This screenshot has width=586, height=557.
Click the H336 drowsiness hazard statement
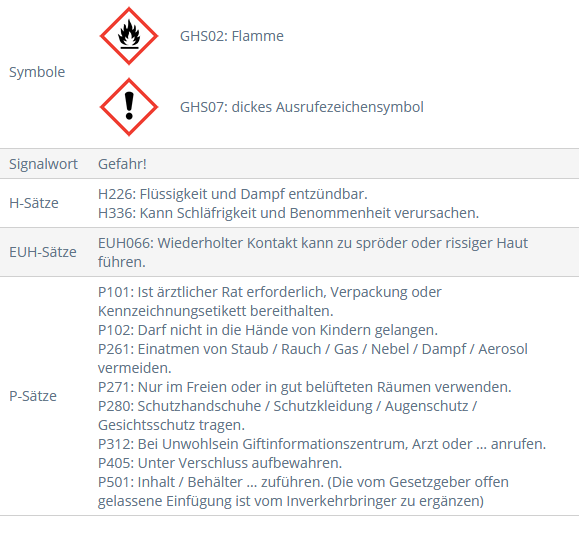[289, 213]
